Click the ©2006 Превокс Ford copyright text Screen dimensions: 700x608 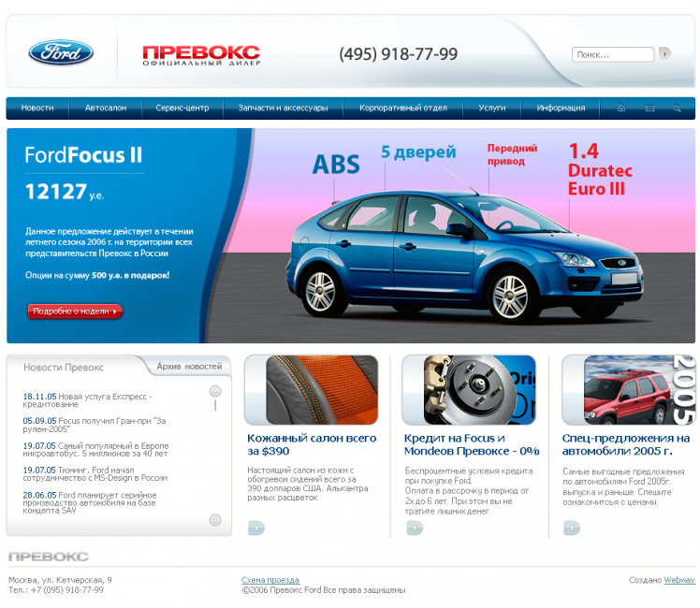[324, 590]
